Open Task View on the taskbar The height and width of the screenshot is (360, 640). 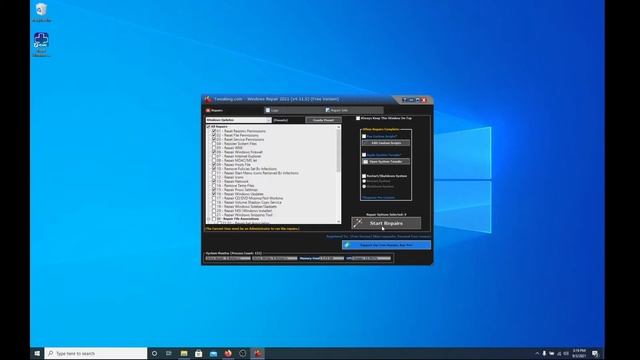click(x=169, y=353)
